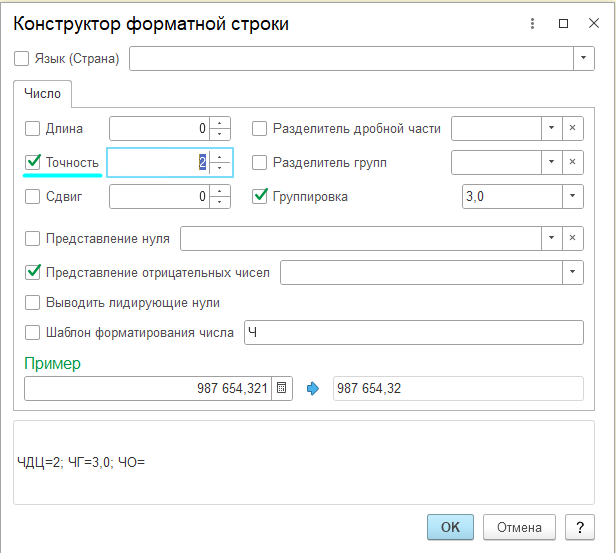Expand the Язык (Страна) dropdown list
Viewport: 616px width, 553px height.
584,59
